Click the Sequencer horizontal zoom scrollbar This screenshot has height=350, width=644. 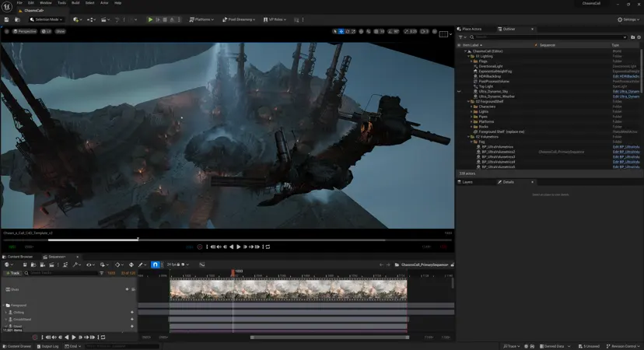(330, 338)
